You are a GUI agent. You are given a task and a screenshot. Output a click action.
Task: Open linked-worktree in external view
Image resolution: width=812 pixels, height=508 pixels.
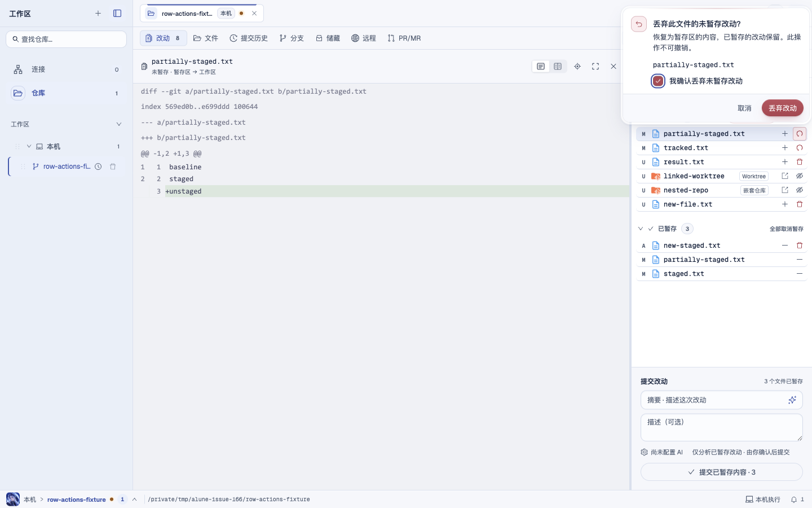[x=785, y=176]
